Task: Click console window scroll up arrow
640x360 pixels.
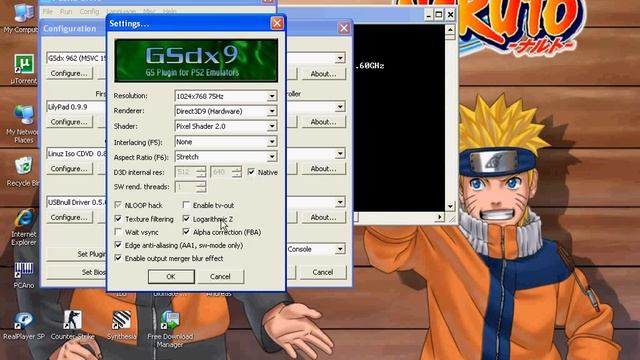Action: tap(450, 30)
